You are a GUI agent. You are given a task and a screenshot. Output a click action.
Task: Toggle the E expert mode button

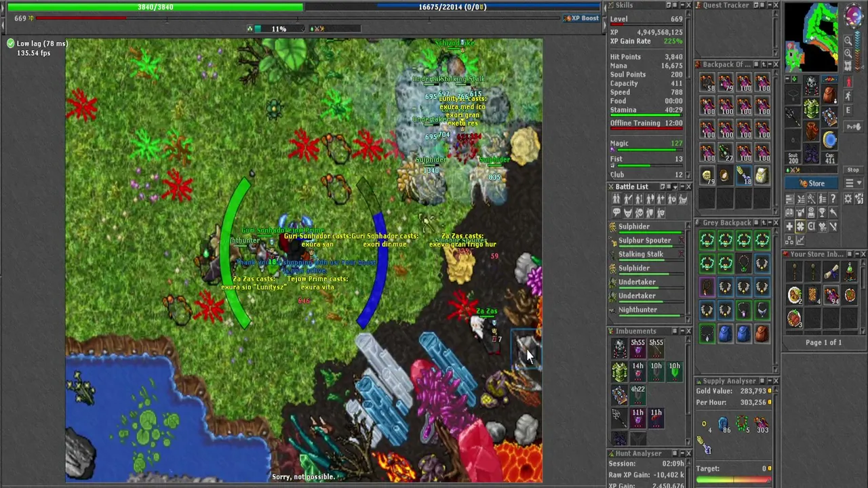click(x=848, y=111)
